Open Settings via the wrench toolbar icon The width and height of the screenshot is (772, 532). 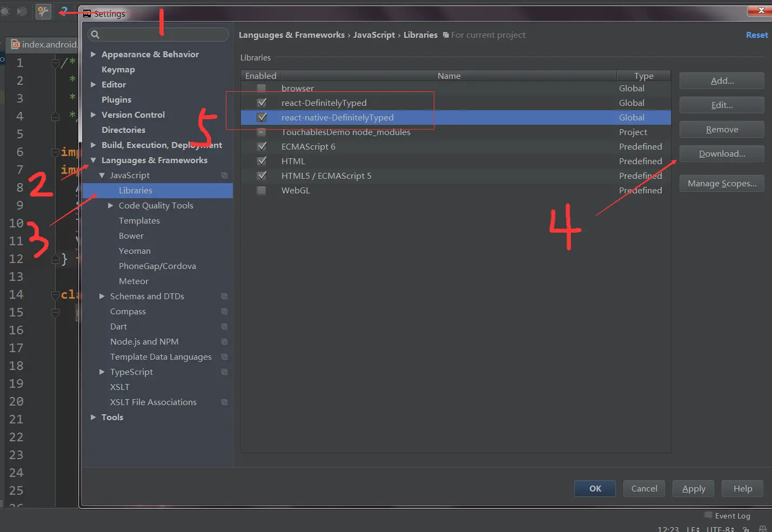pyautogui.click(x=44, y=11)
